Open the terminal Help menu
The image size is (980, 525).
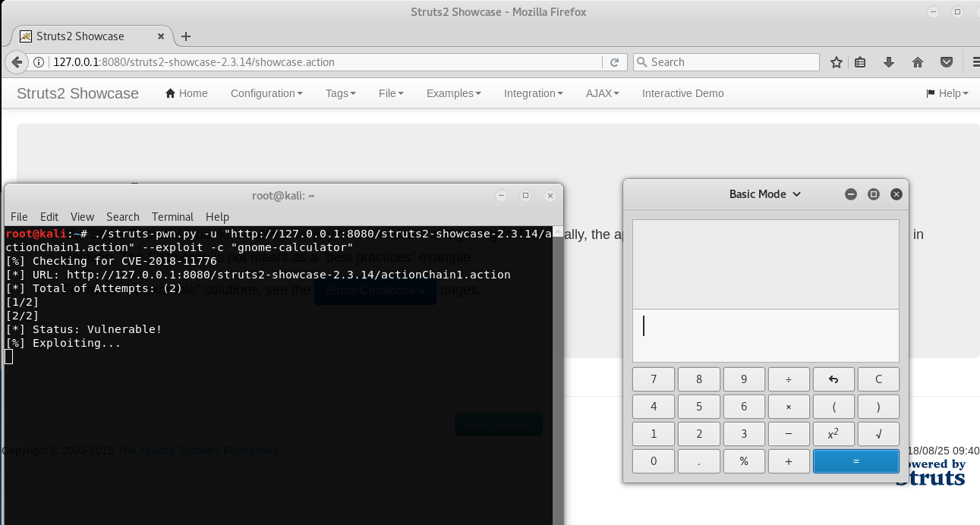point(217,216)
